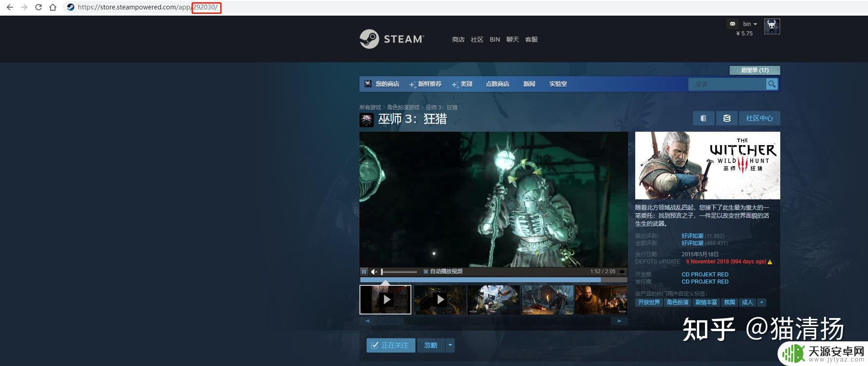The image size is (868, 366).
Task: Select the 角色扮演 tag
Action: [678, 302]
